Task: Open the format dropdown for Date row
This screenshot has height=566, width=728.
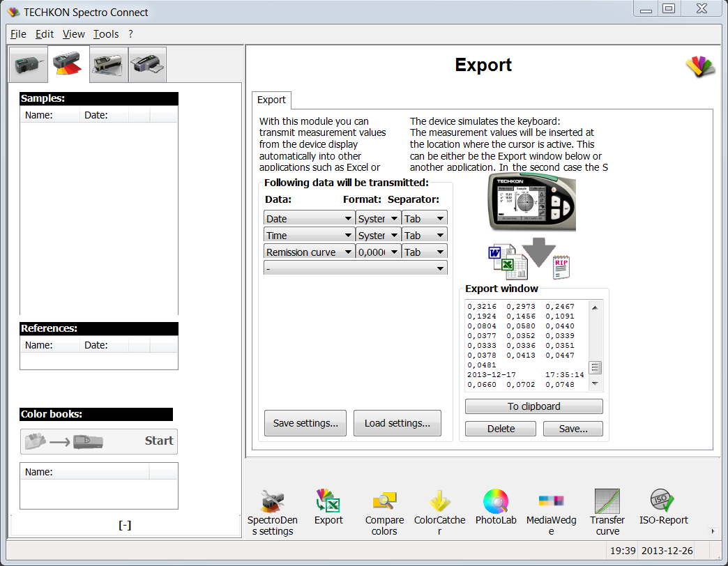Action: (x=377, y=218)
